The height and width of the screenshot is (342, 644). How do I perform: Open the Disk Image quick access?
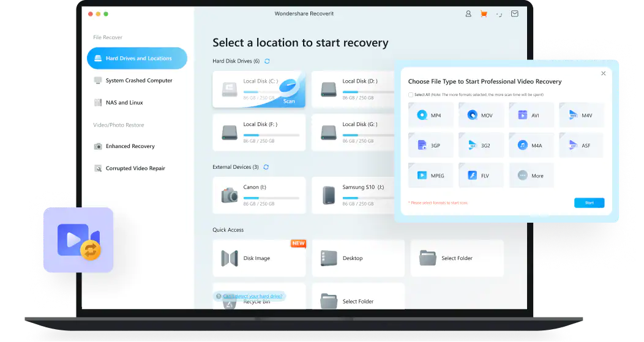click(x=259, y=258)
